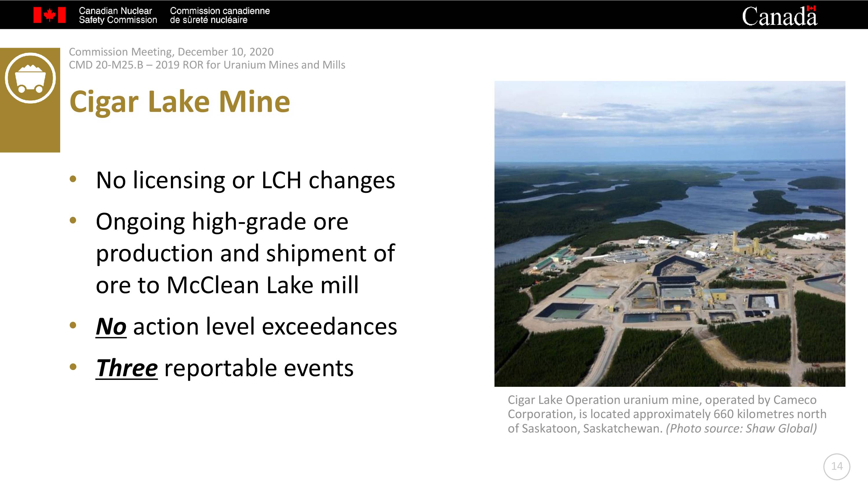
Task: Click '(Photo source: Shaw Global)' credit
Action: click(x=741, y=428)
